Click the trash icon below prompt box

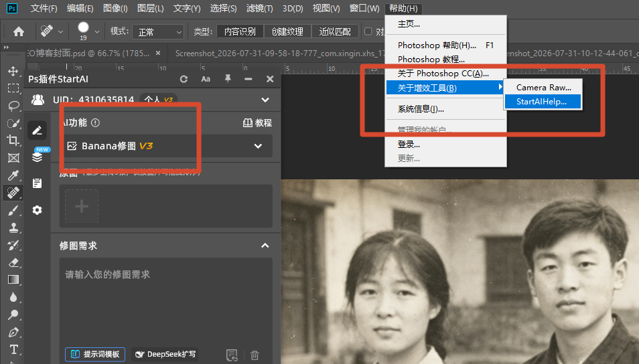(255, 355)
